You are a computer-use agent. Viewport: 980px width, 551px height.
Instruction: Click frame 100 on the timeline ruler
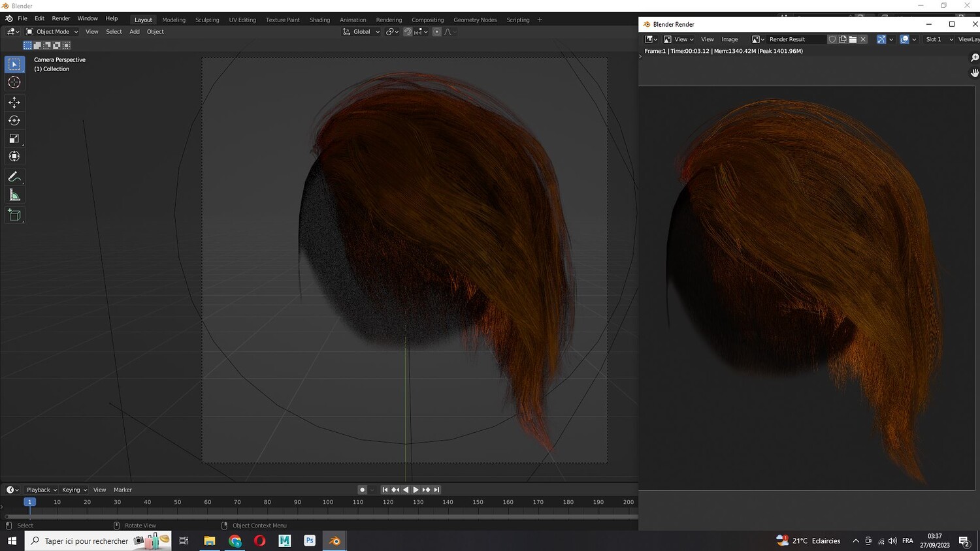click(x=328, y=502)
